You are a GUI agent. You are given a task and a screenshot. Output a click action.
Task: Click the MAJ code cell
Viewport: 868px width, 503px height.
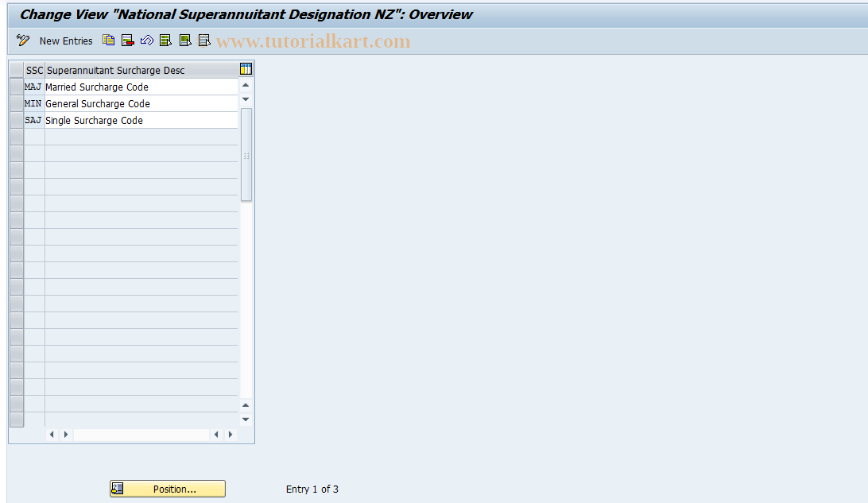coord(33,87)
